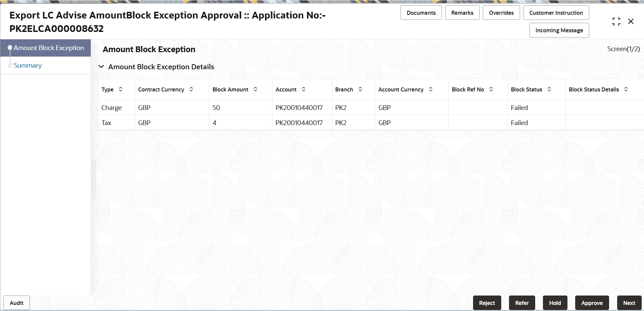Sort table by Type column
The image size is (644, 311).
pos(121,89)
